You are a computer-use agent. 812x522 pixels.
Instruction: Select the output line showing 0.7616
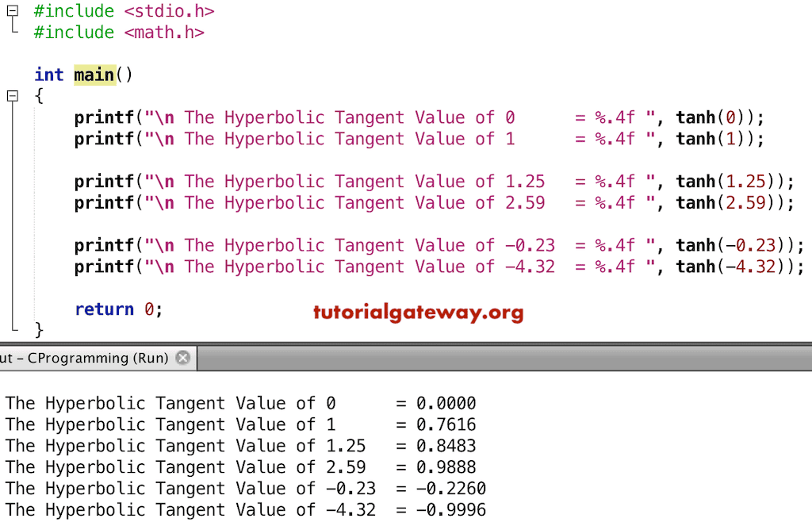pos(238,424)
